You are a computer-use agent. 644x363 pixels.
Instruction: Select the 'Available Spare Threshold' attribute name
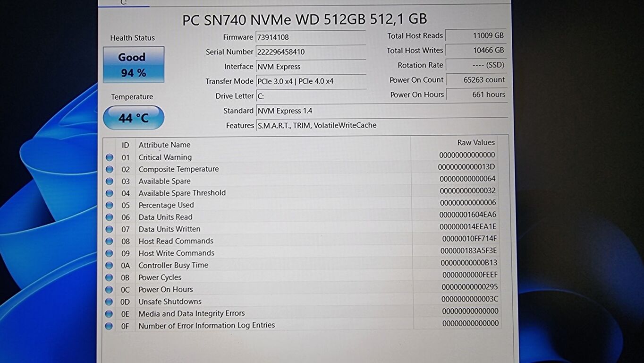182,193
